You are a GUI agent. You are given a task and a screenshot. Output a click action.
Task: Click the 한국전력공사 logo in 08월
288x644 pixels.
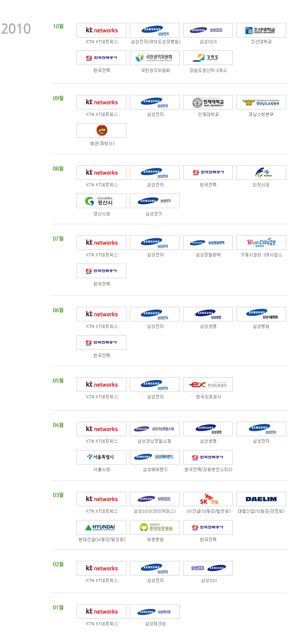coord(208,173)
